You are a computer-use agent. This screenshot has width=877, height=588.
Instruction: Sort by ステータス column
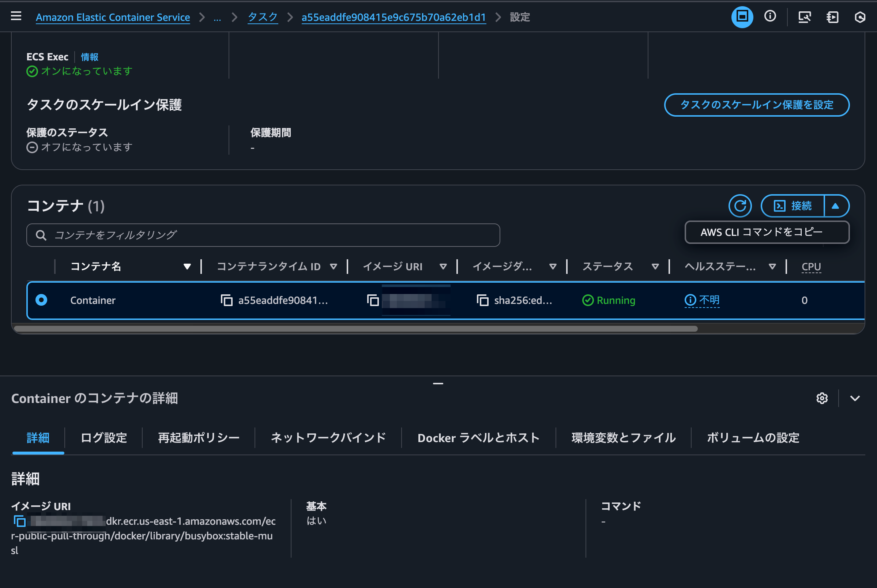[655, 267]
